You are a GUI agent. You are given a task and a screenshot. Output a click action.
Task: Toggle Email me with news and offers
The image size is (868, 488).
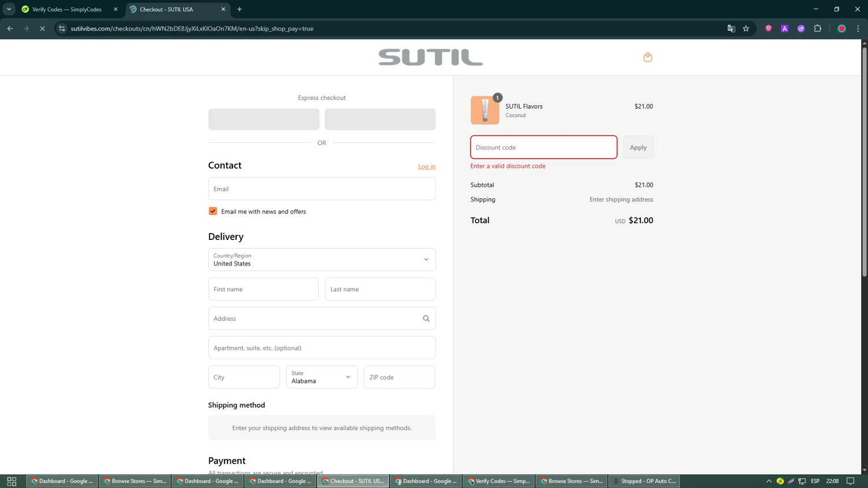tap(213, 211)
